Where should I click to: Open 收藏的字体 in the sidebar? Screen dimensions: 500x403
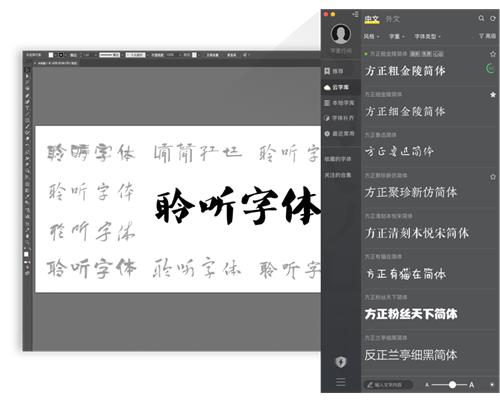[338, 159]
